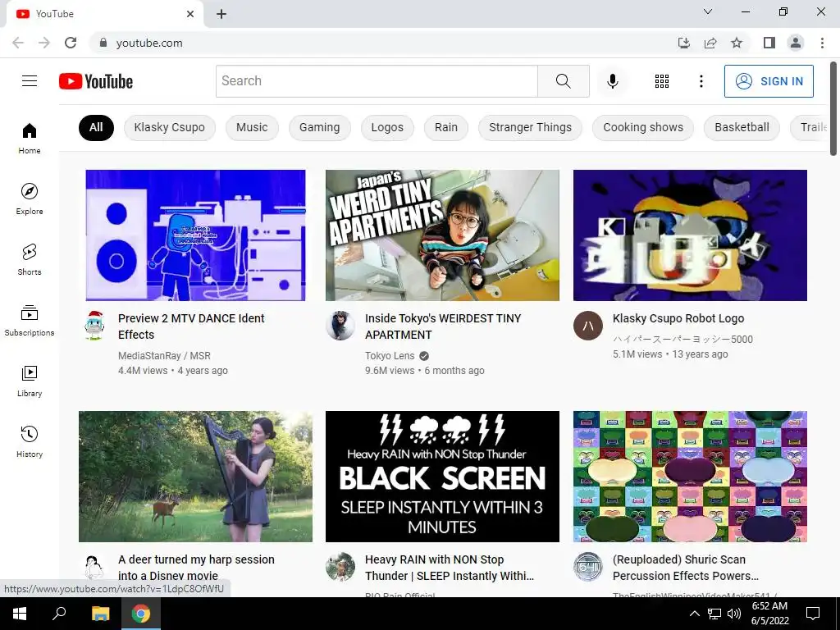Select the Stranger Things chip
This screenshot has width=840, height=630.
point(531,127)
